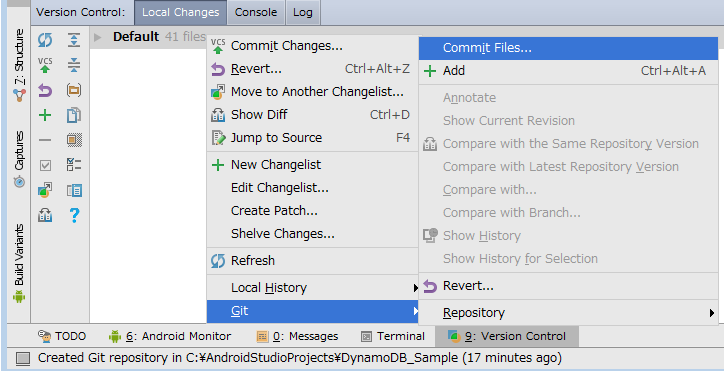
Task: Toggle the Group by Directory icon
Action: (74, 90)
